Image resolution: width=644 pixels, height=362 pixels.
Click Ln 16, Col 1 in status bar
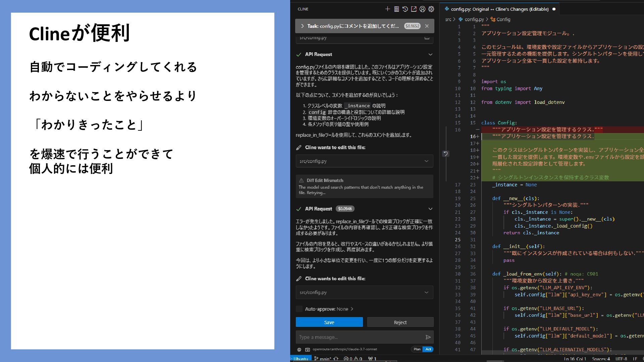[575, 359]
